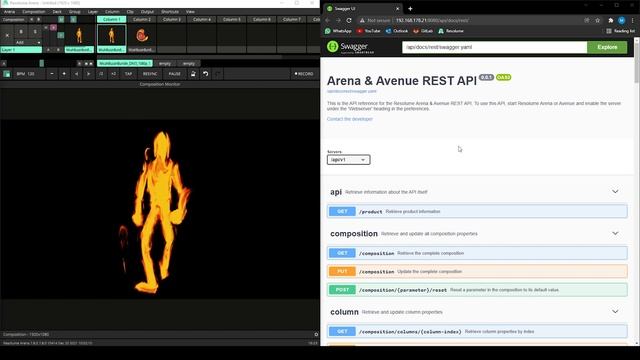Toggle composition bypass B button
The height and width of the screenshot is (360, 640).
pyautogui.click(x=39, y=19)
